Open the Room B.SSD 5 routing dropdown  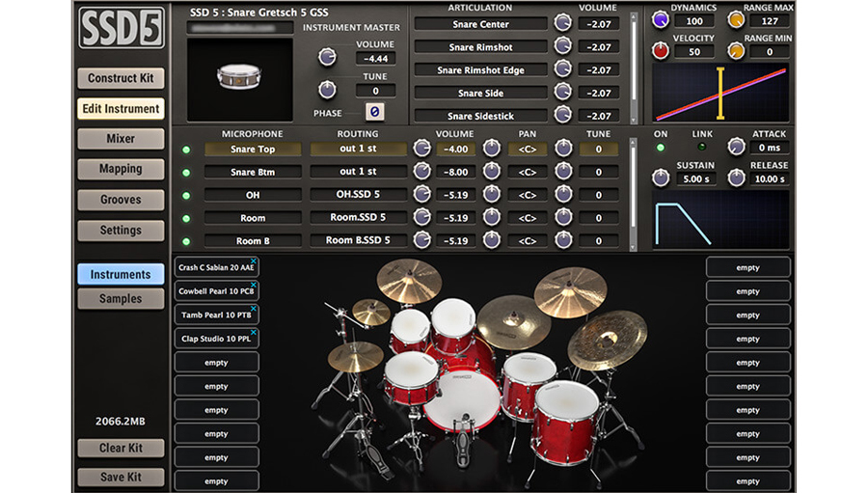[x=358, y=240]
